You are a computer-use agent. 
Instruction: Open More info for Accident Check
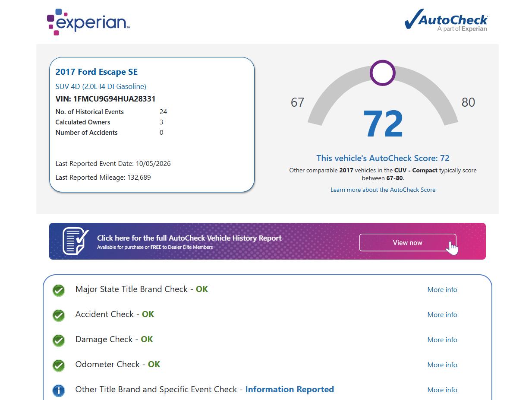[x=442, y=315]
